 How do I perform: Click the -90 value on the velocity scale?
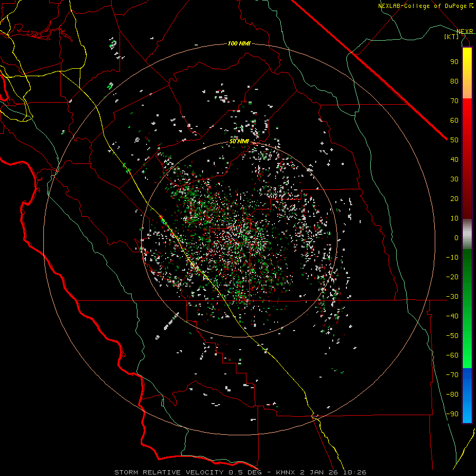click(452, 414)
